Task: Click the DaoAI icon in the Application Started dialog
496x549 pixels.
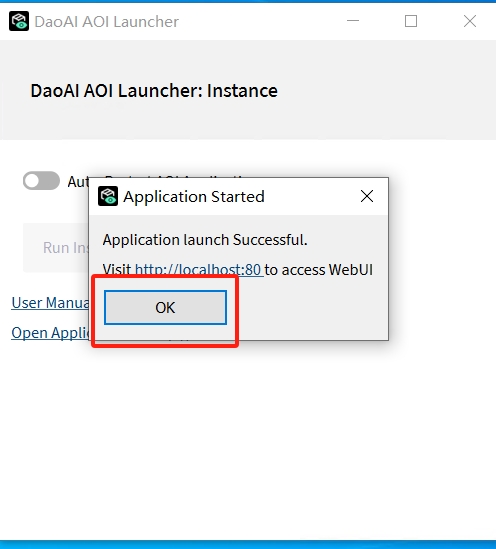Action: point(108,196)
